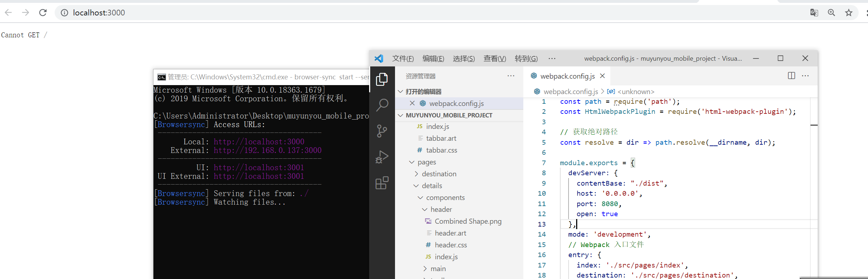Screen dimensions: 868x279
Task: Open the Run and Debug activity icon
Action: (382, 157)
